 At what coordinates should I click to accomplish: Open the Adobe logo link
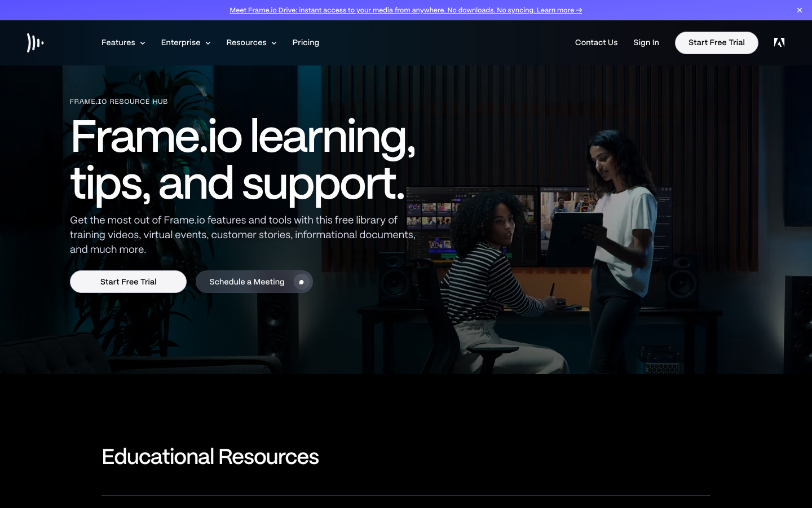779,42
